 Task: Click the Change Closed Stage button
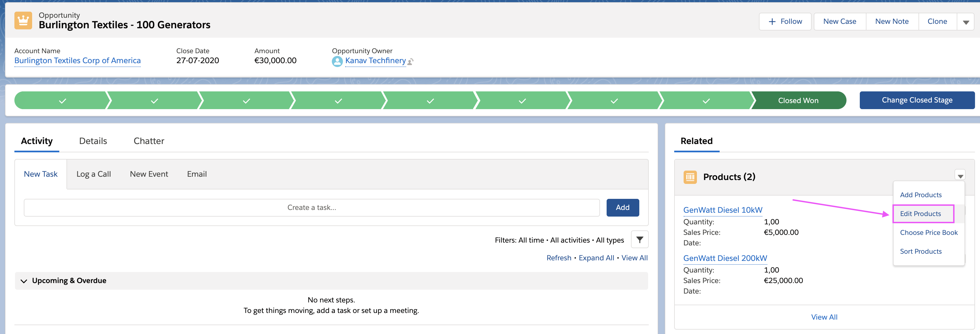click(917, 100)
